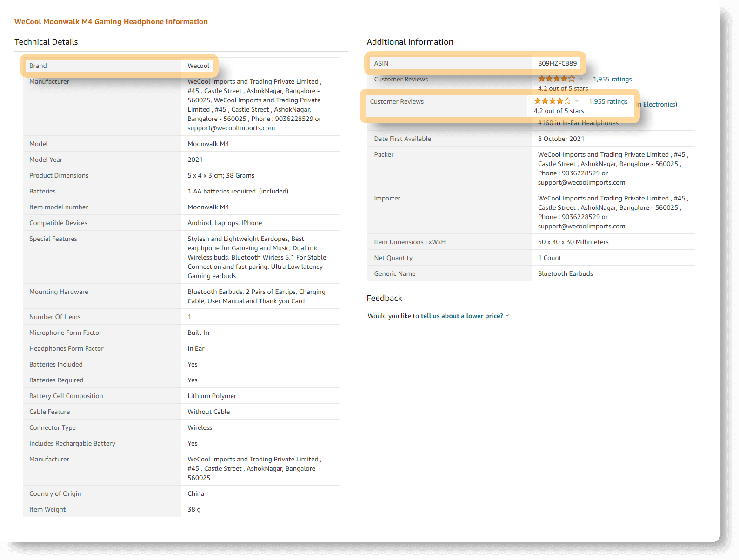Viewport: 739px width, 560px height.
Task: Expand ratings chevron in row directly below ASIN
Action: [x=581, y=79]
